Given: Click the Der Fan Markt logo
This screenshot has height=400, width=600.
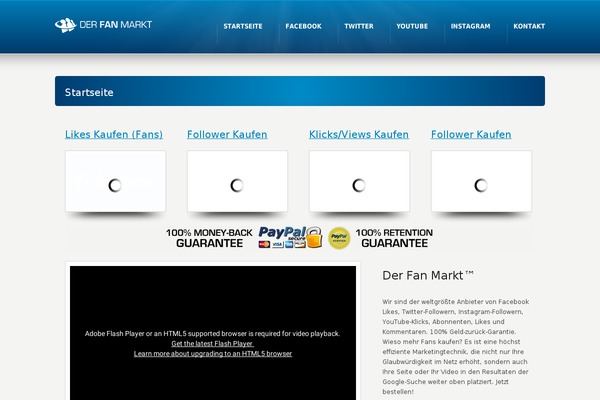Looking at the screenshot, I should coord(103,25).
